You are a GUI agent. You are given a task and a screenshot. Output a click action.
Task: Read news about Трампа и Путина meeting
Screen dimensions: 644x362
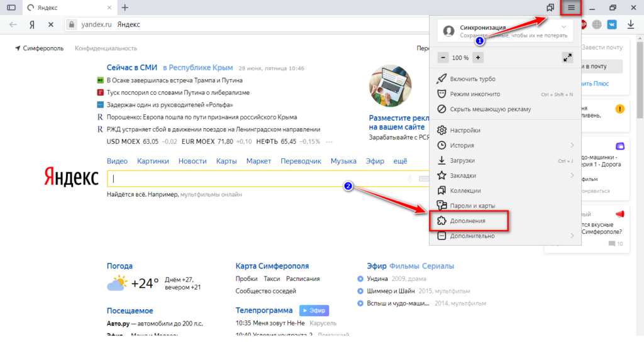(x=175, y=80)
